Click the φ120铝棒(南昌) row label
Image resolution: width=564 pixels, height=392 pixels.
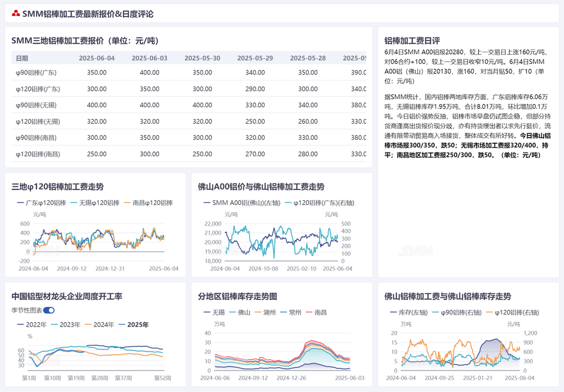[38, 154]
